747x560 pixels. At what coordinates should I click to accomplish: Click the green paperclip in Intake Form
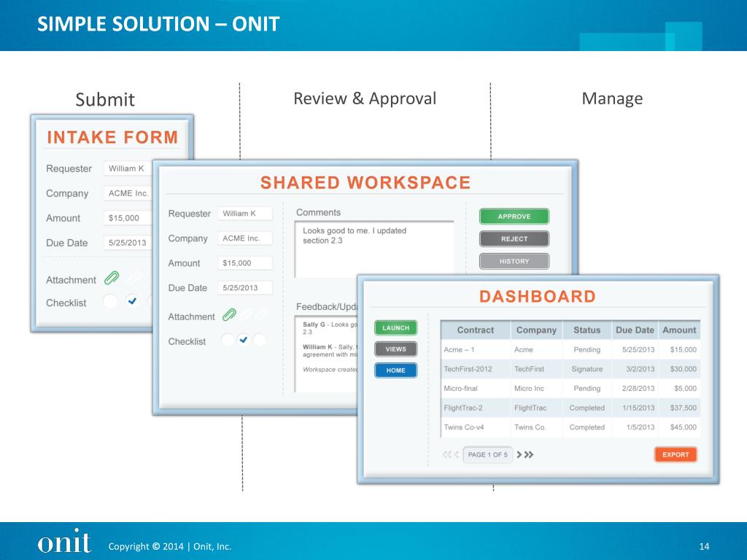point(112,278)
